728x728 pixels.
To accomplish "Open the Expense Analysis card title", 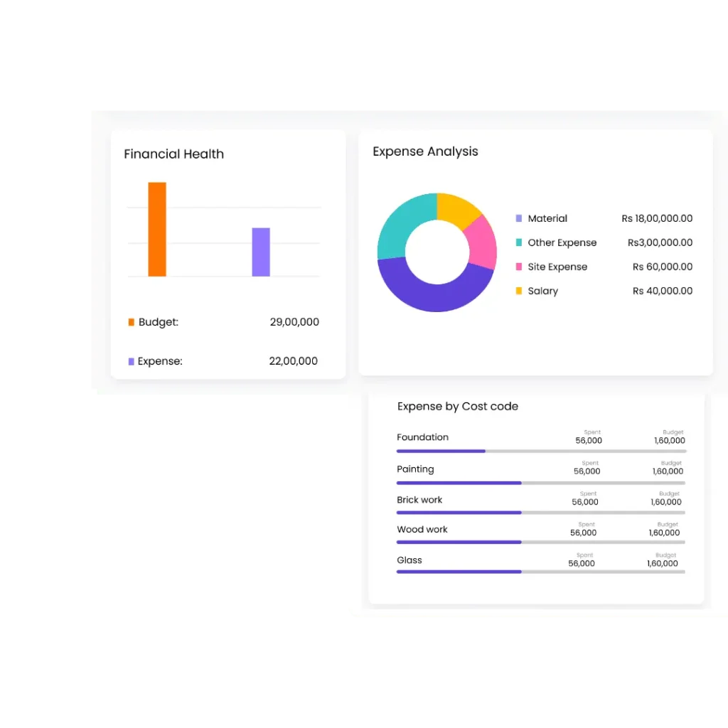I will 425,151.
